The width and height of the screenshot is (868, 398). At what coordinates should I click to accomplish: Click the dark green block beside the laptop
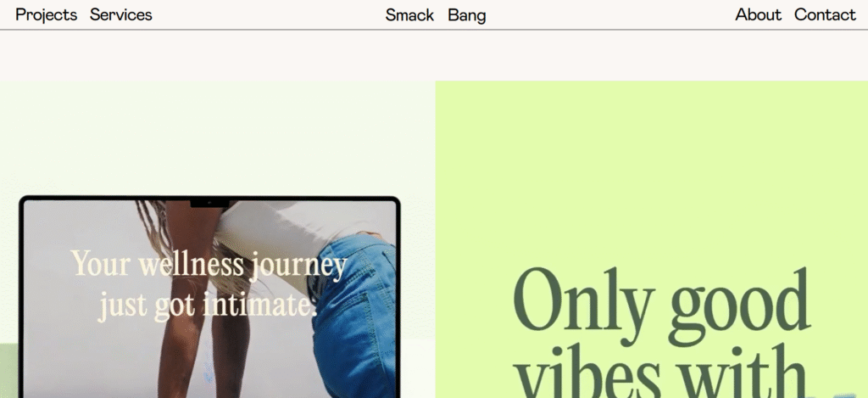tap(8, 370)
